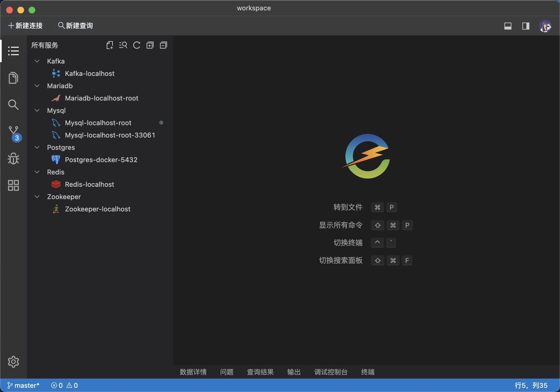Click the green status dot on Mysql-localhost-root
The height and width of the screenshot is (392, 560).
pos(161,123)
